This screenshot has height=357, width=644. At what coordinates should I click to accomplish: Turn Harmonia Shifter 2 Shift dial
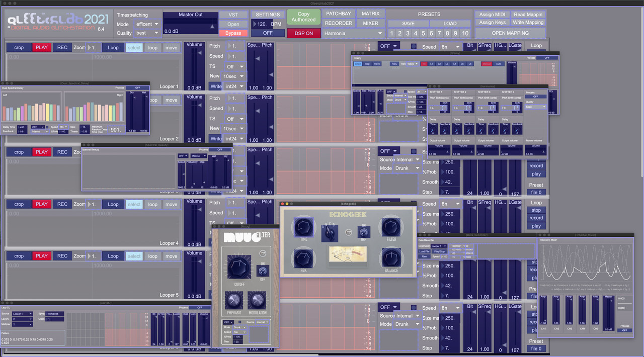468,108
